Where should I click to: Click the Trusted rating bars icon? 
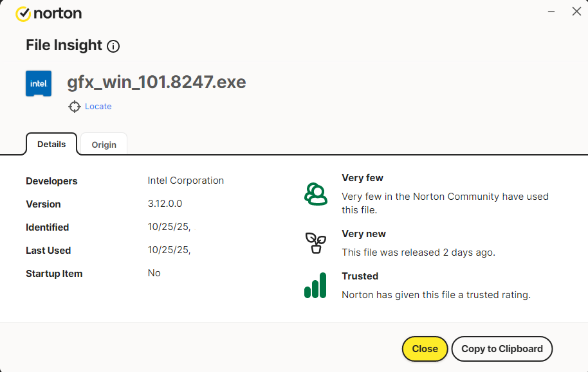click(315, 285)
